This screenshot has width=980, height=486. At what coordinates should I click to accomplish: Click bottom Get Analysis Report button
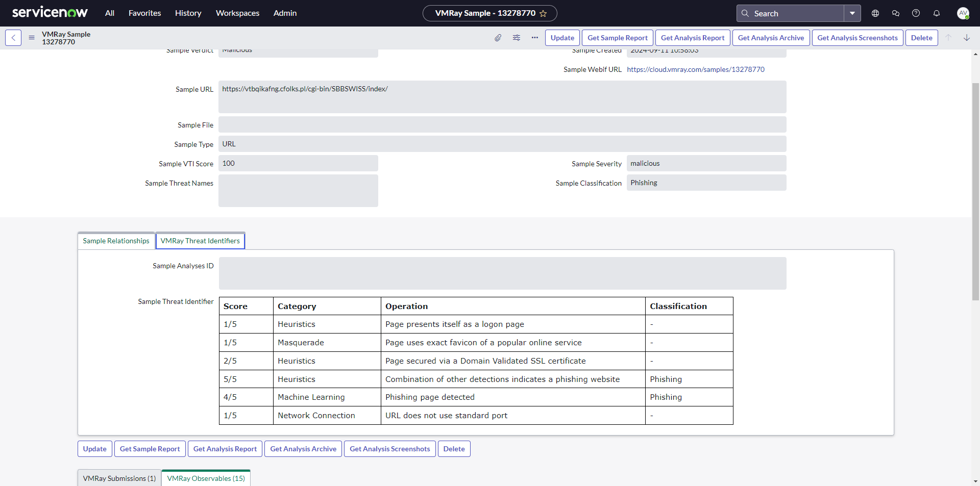pos(225,449)
